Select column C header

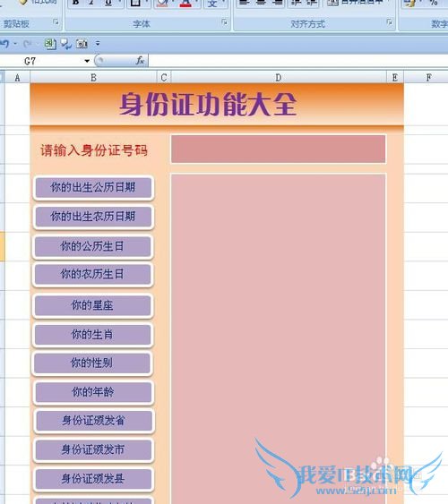coord(164,78)
